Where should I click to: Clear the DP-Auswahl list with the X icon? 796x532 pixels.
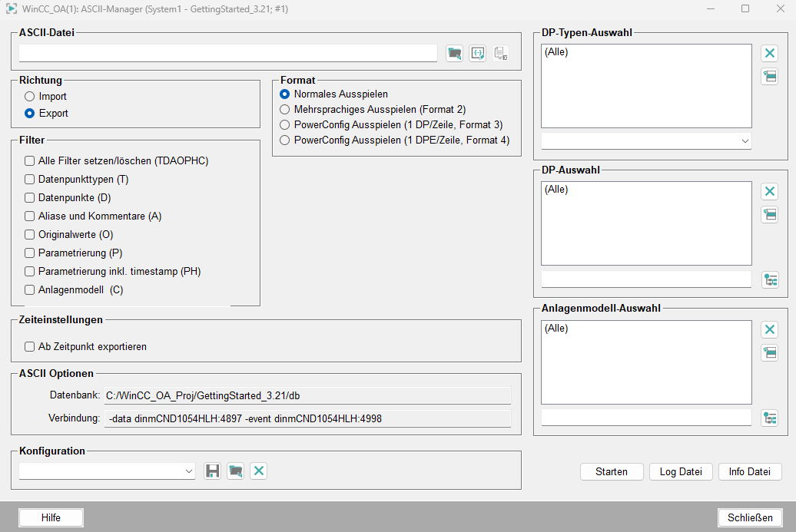click(770, 191)
